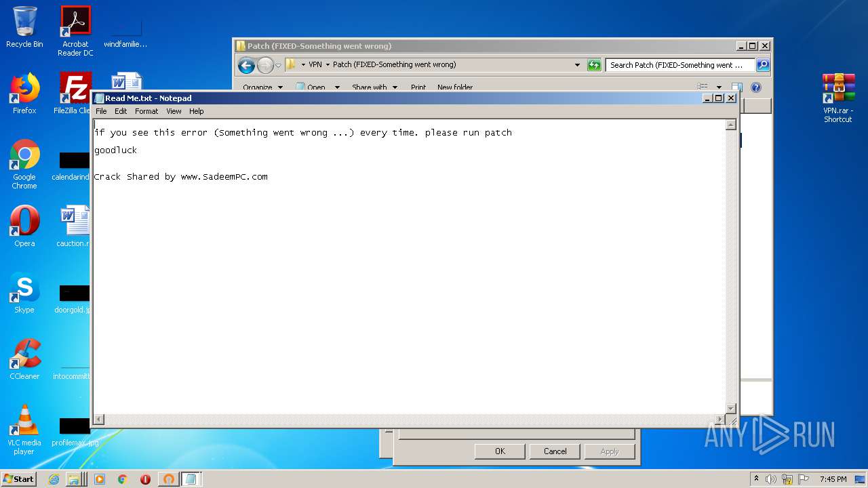
Task: Click taskbar clock showing 7:45 PM
Action: tap(833, 479)
